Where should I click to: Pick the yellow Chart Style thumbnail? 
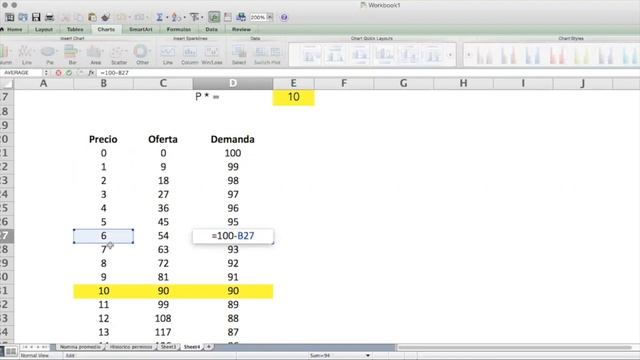tap(581, 55)
